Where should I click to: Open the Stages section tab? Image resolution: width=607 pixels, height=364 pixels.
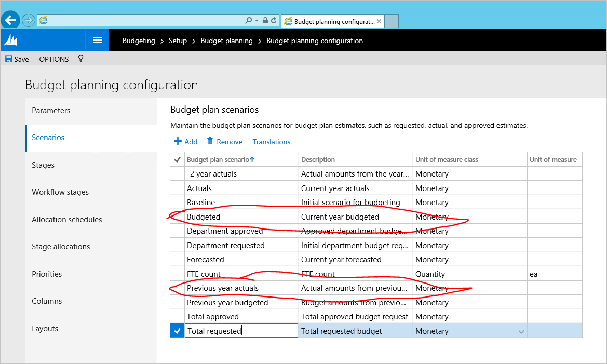coord(91,165)
